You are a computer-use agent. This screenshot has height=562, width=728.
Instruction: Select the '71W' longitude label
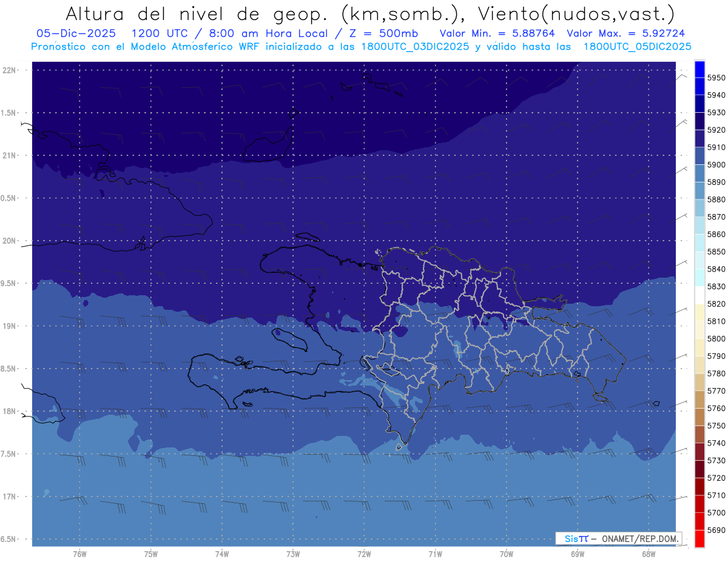pos(435,554)
